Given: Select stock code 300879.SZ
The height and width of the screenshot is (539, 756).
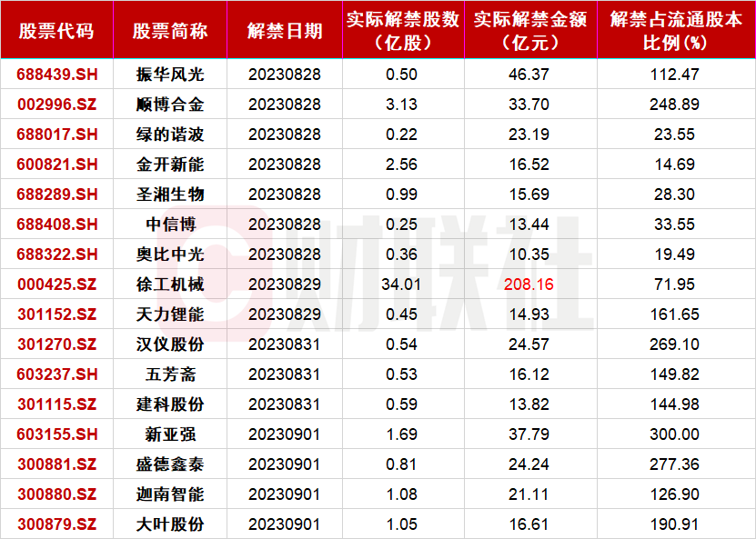Looking at the screenshot, I should [57, 524].
